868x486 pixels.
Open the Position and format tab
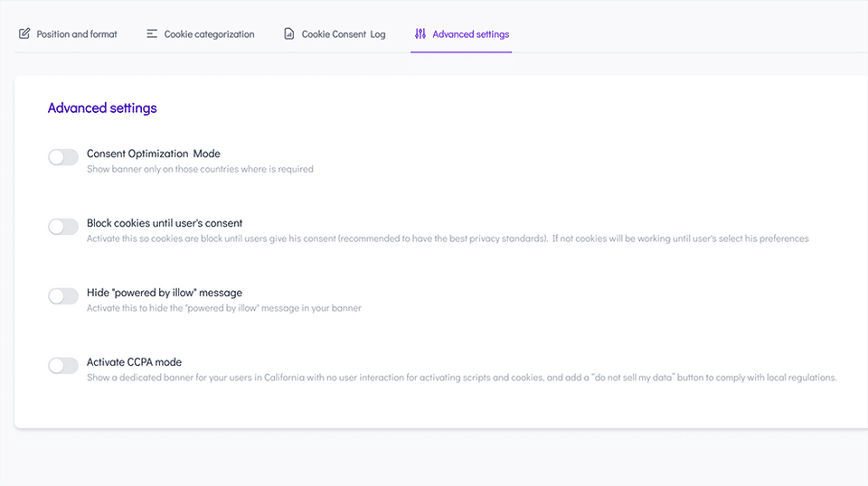coord(77,34)
